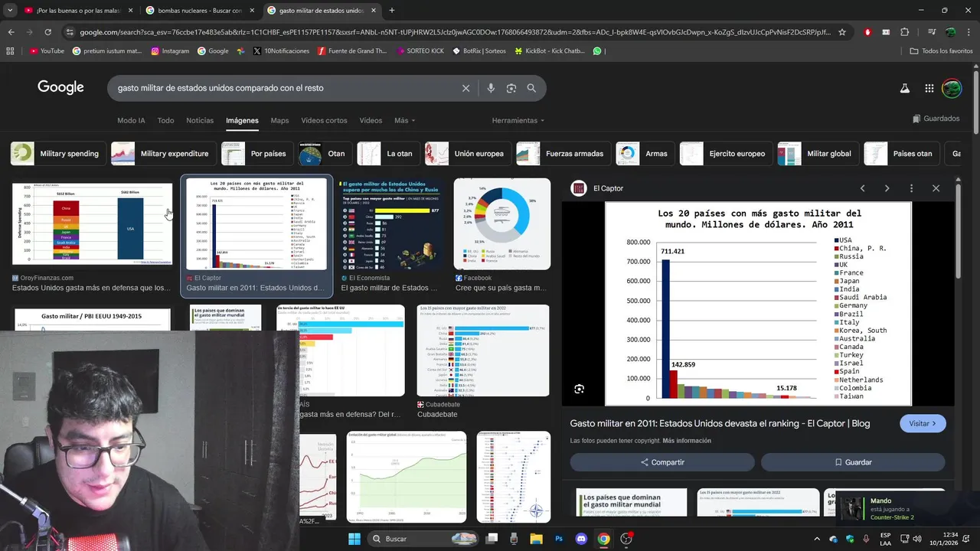Viewport: 980px width, 551px height.
Task: Go to the Google logo homepage
Action: coord(60,87)
